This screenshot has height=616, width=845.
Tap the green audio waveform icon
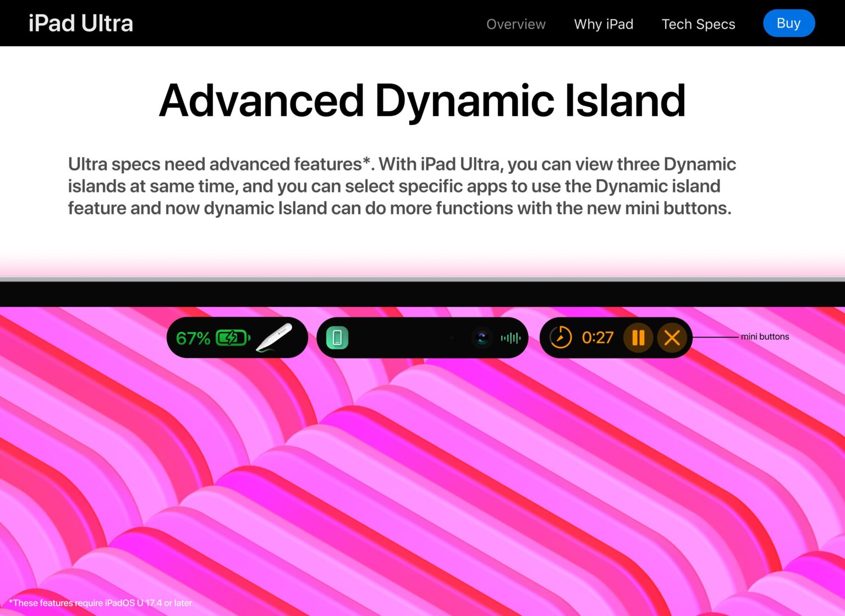(x=511, y=338)
